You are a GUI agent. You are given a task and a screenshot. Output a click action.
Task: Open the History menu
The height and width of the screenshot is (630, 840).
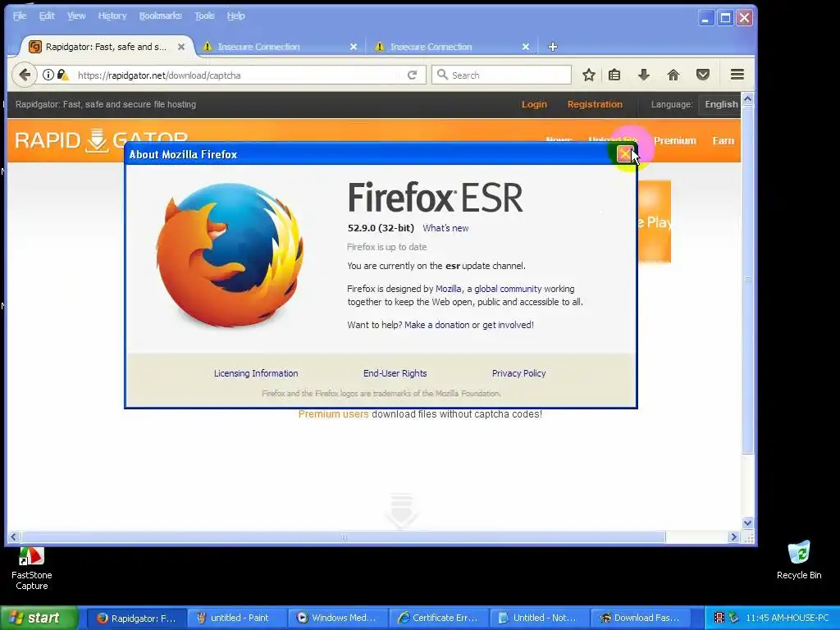point(112,16)
